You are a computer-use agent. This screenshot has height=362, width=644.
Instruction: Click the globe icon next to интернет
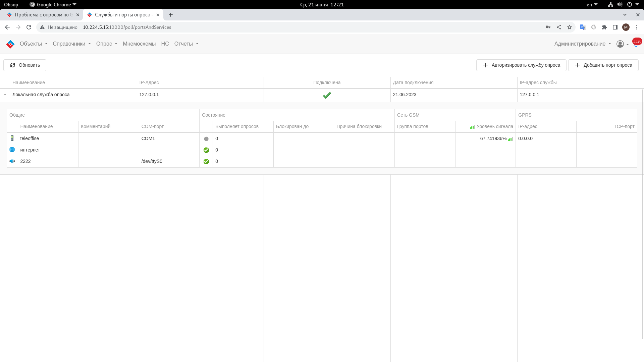click(x=12, y=150)
